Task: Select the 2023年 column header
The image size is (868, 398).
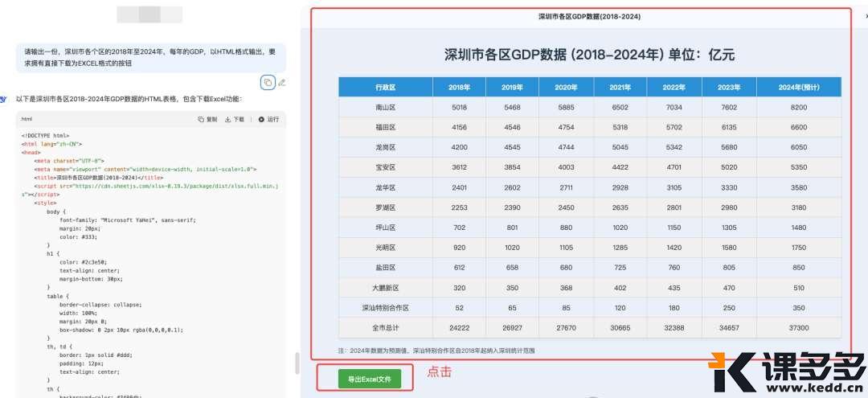Action: [x=729, y=88]
